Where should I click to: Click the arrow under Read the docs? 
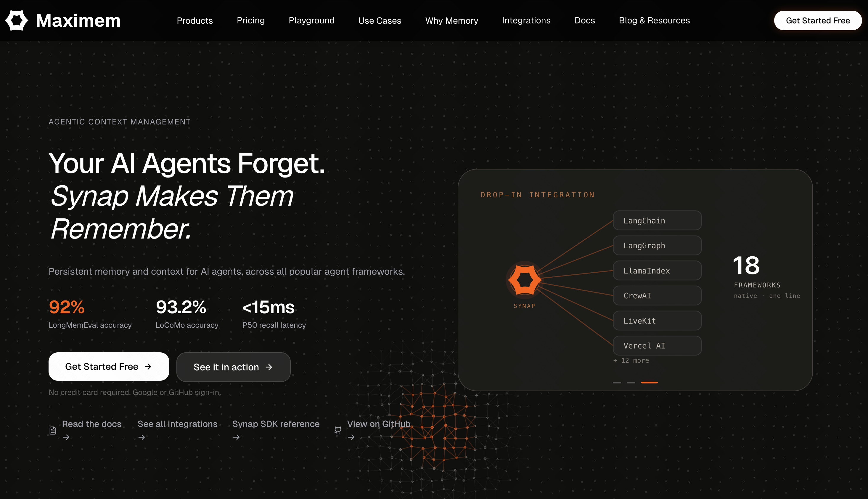66,437
